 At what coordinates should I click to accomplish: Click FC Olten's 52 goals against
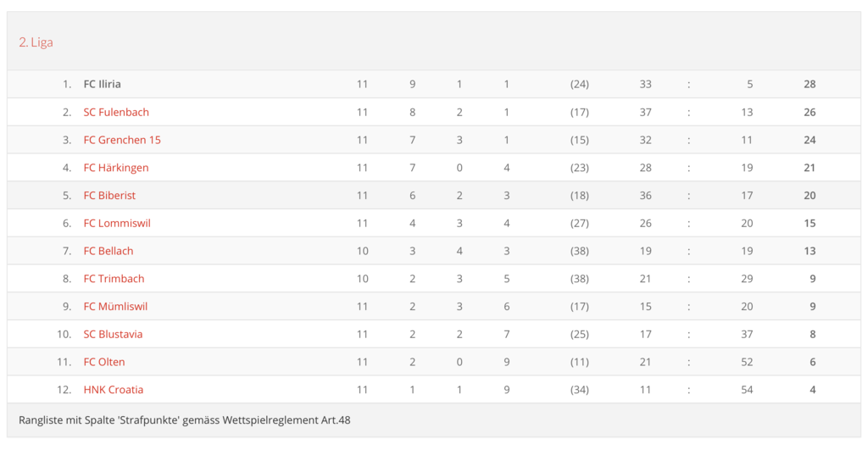(x=747, y=362)
